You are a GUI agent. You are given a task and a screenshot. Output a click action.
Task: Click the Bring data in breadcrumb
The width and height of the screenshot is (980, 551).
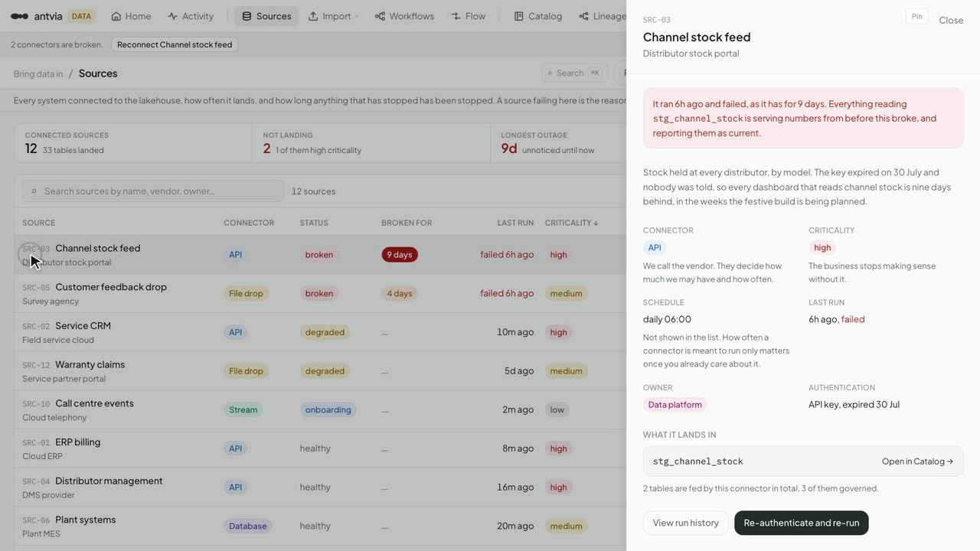coord(38,73)
